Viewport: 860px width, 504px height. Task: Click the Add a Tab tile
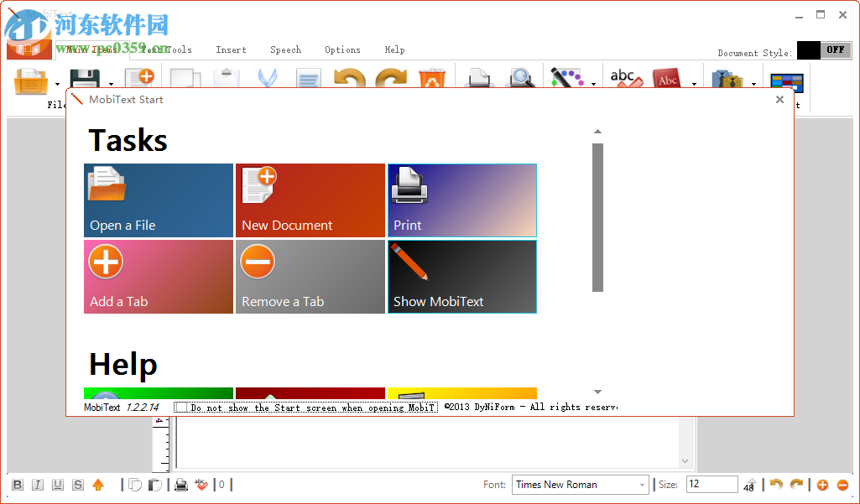[x=159, y=277]
